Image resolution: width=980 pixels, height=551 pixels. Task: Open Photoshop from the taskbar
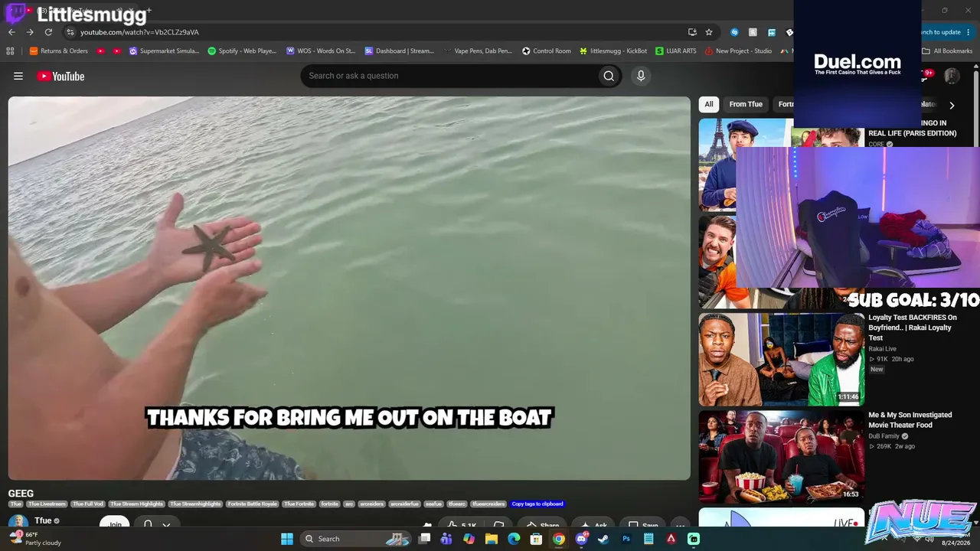pos(626,539)
